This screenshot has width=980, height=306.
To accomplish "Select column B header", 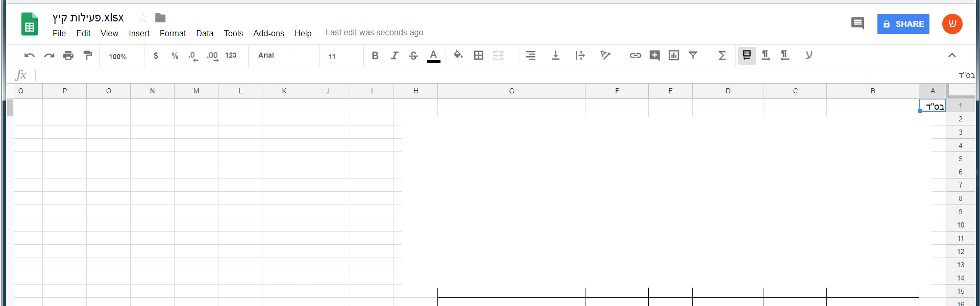I will point(873,91).
